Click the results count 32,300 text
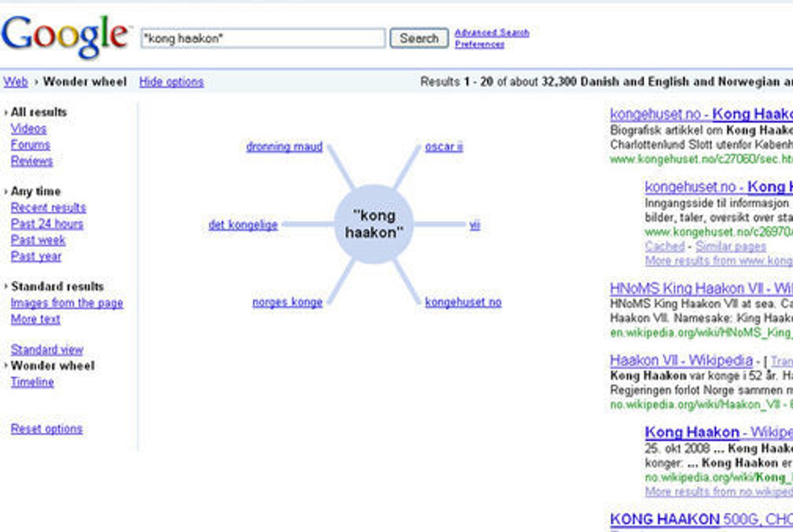 point(559,82)
